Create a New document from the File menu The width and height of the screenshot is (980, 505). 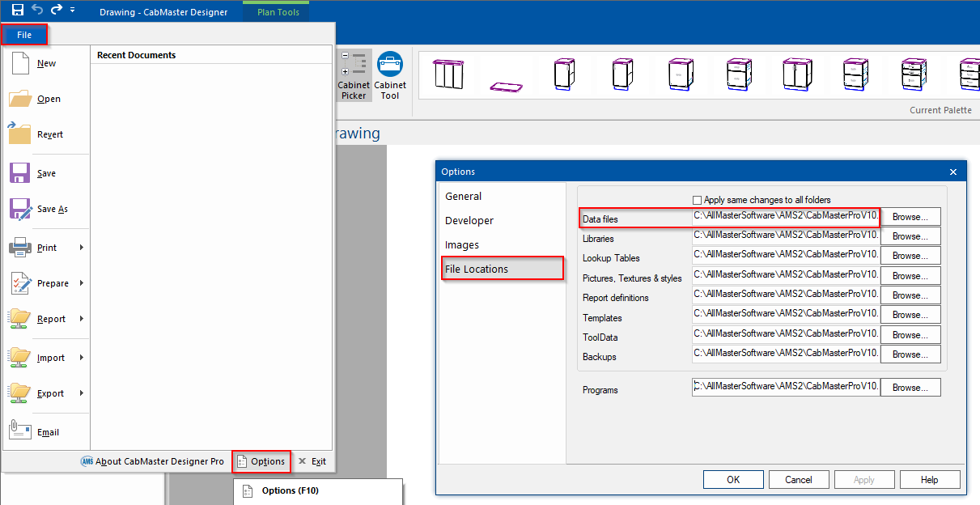coord(46,63)
